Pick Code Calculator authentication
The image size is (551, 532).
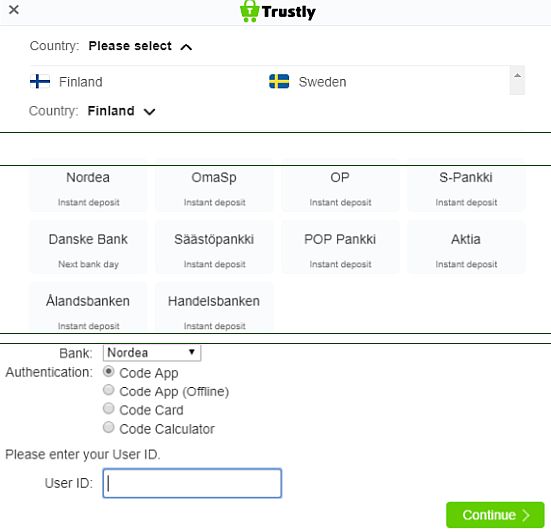(109, 428)
